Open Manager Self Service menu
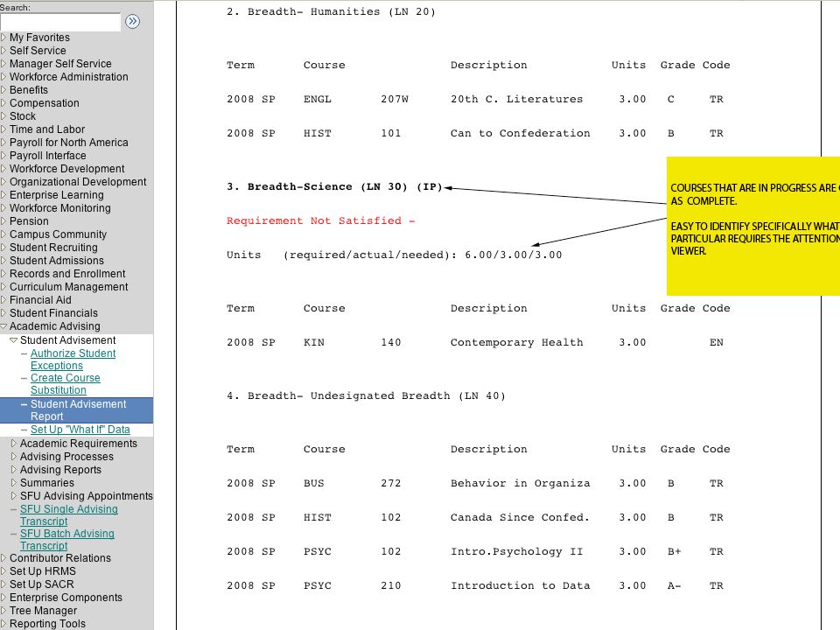The height and width of the screenshot is (630, 840). tap(60, 64)
